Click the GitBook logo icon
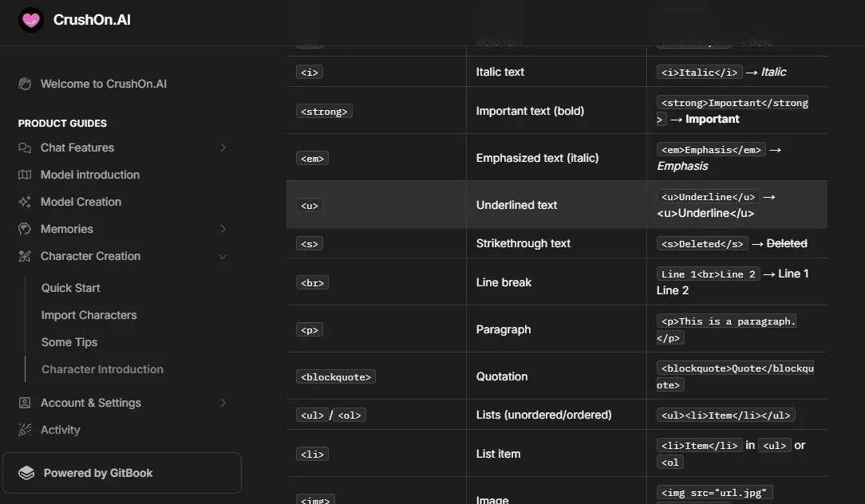The width and height of the screenshot is (865, 504). click(26, 473)
